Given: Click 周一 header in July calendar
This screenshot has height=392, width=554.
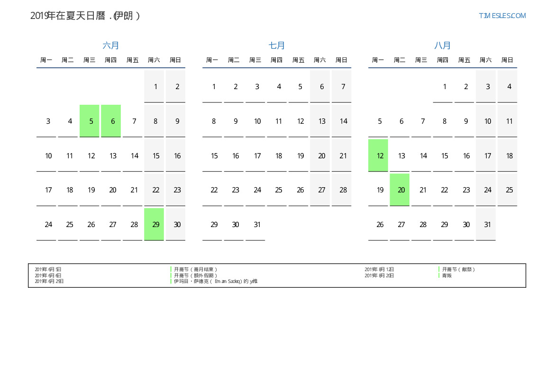Looking at the screenshot, I should (x=212, y=60).
